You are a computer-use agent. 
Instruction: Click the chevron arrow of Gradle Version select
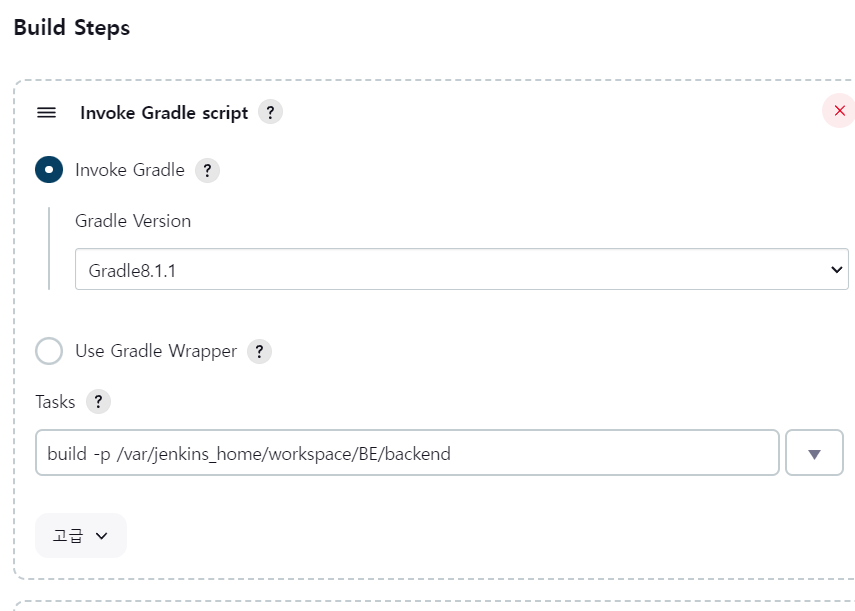[x=836, y=270]
